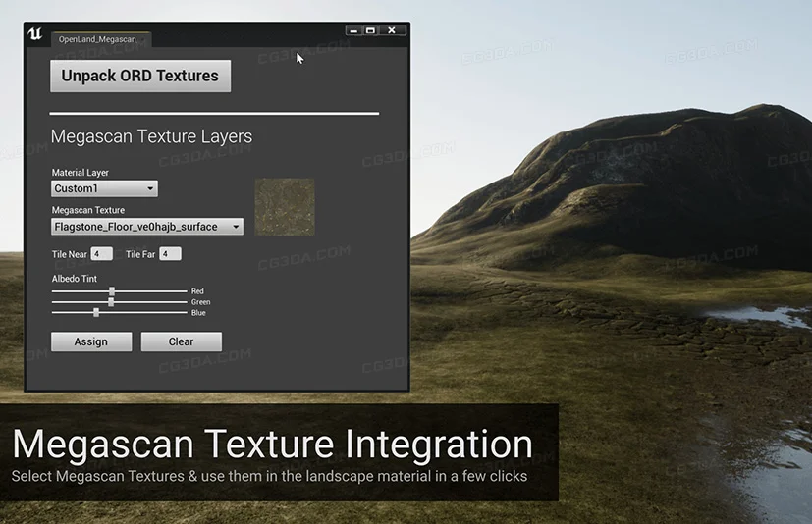Minimize the OpenLand_Megascan window
Screen dimensions: 812x524
tap(353, 30)
